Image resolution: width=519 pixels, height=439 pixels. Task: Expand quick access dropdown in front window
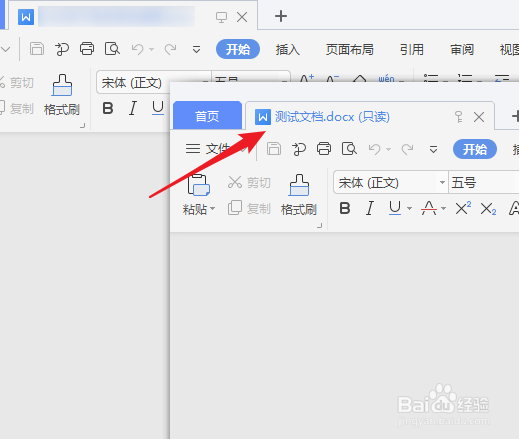pos(433,150)
